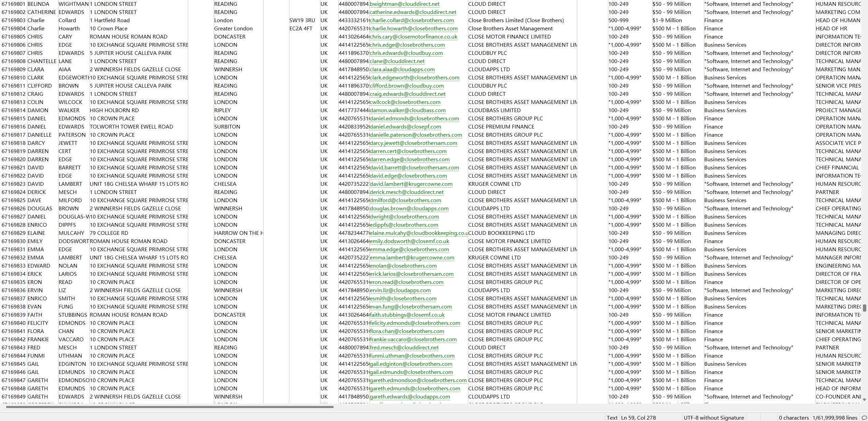
Task: Click the emily.dodsworth@closemf.co.uk link
Action: tap(409, 241)
